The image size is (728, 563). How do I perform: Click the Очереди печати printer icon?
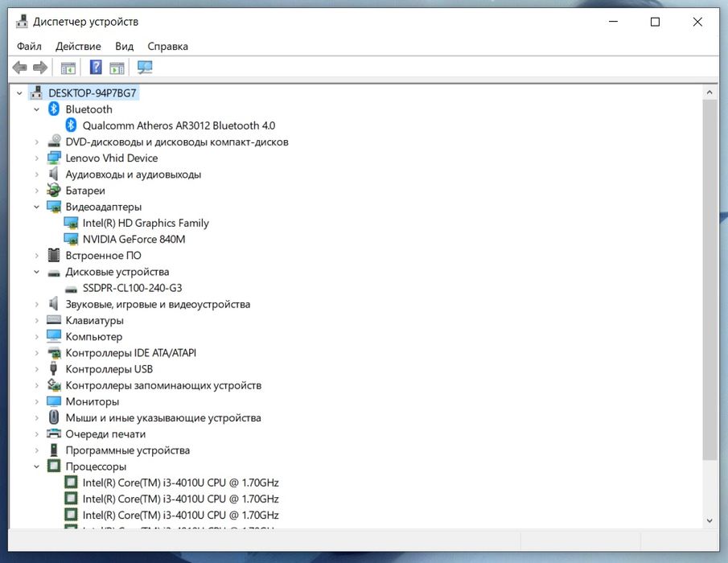point(54,434)
